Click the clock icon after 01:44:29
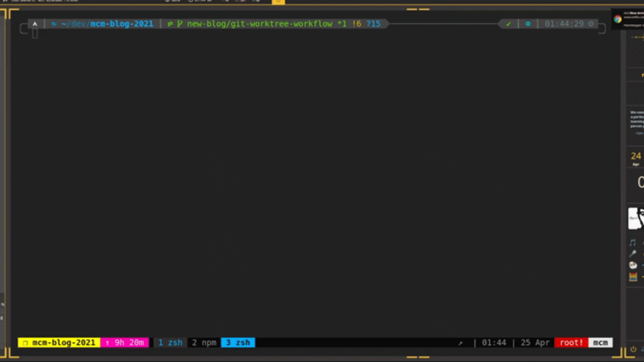 (x=591, y=24)
